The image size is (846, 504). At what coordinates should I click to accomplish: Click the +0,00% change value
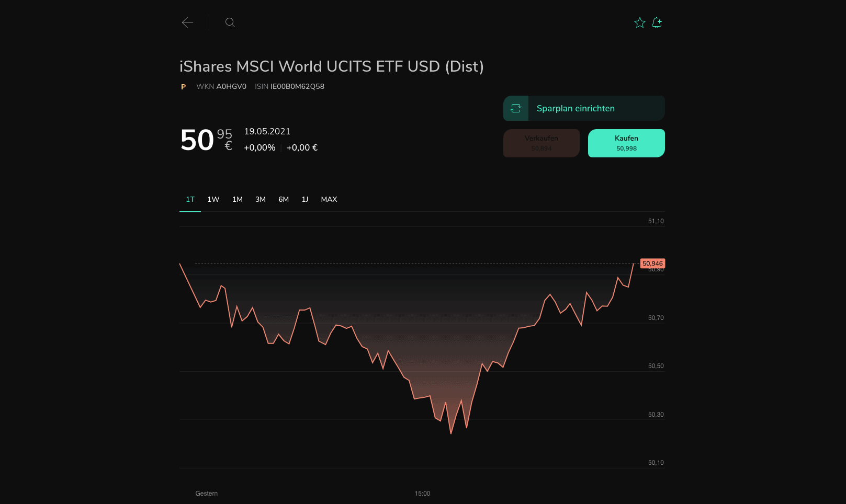[x=260, y=148]
